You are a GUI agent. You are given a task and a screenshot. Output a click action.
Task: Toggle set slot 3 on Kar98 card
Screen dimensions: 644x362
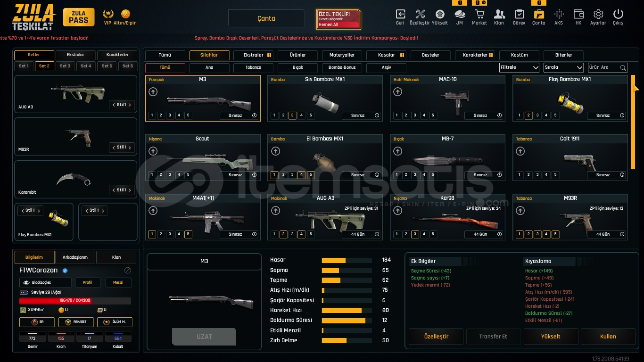tap(415, 234)
